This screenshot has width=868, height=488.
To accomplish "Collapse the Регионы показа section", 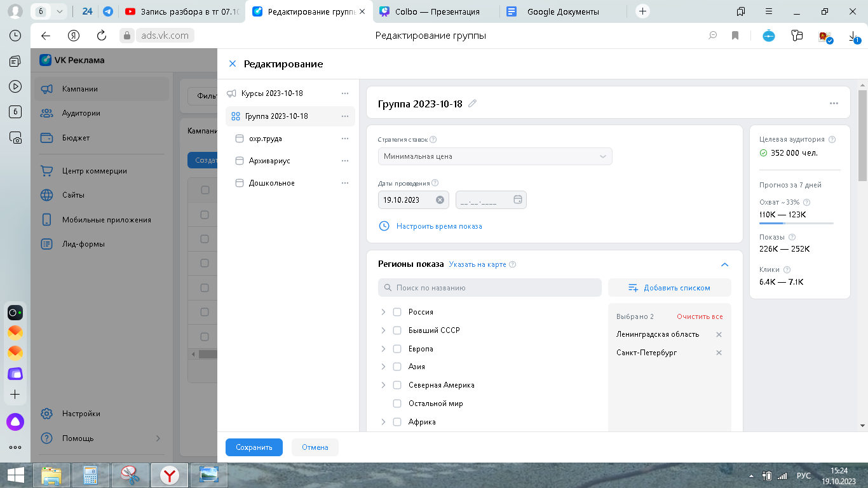I will [724, 264].
